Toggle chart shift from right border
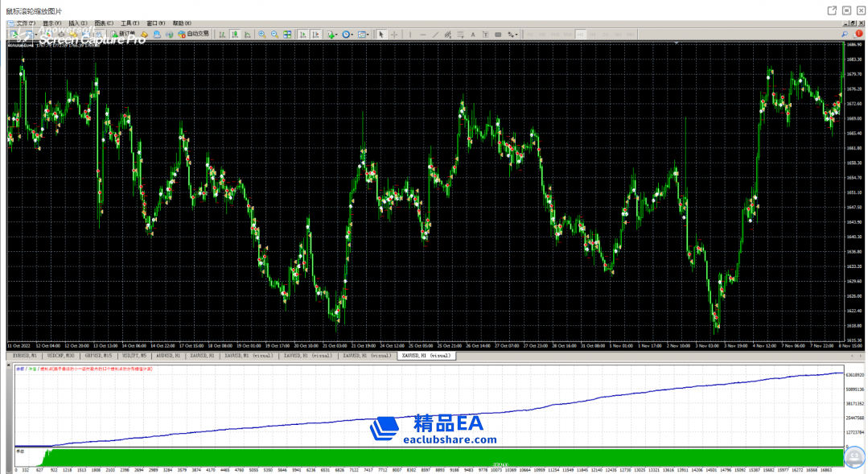This screenshot has width=868, height=474. coord(315,35)
